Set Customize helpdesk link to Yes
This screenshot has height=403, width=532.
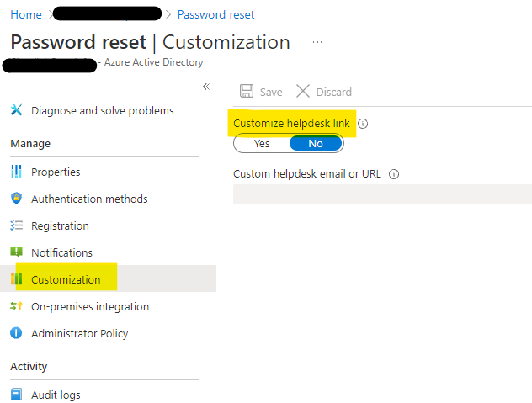pyautogui.click(x=262, y=144)
